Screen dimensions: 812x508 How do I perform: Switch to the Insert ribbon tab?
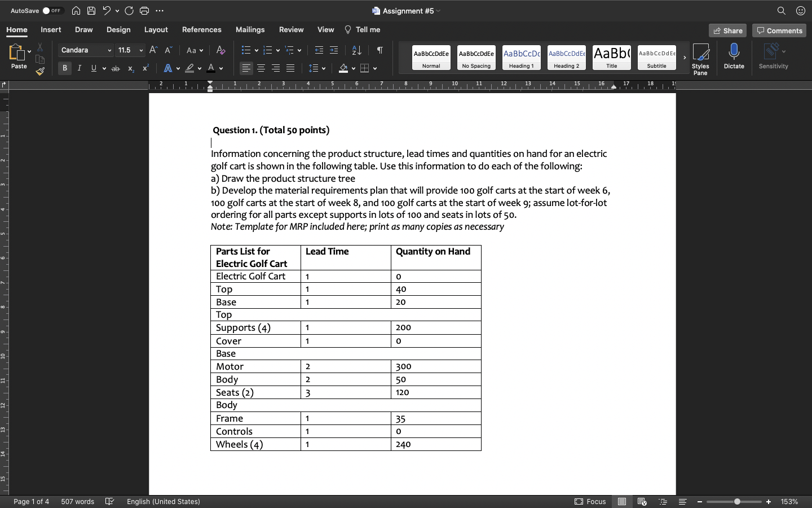[x=51, y=29]
